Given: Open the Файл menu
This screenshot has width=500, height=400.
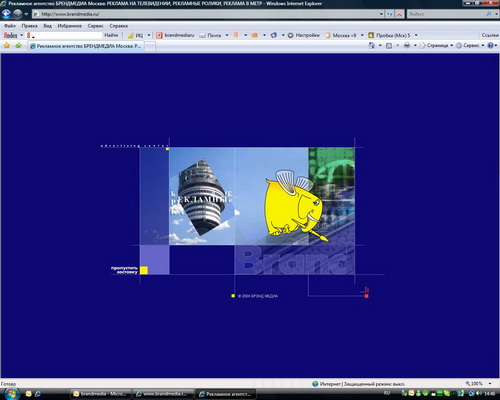Looking at the screenshot, I should point(10,26).
